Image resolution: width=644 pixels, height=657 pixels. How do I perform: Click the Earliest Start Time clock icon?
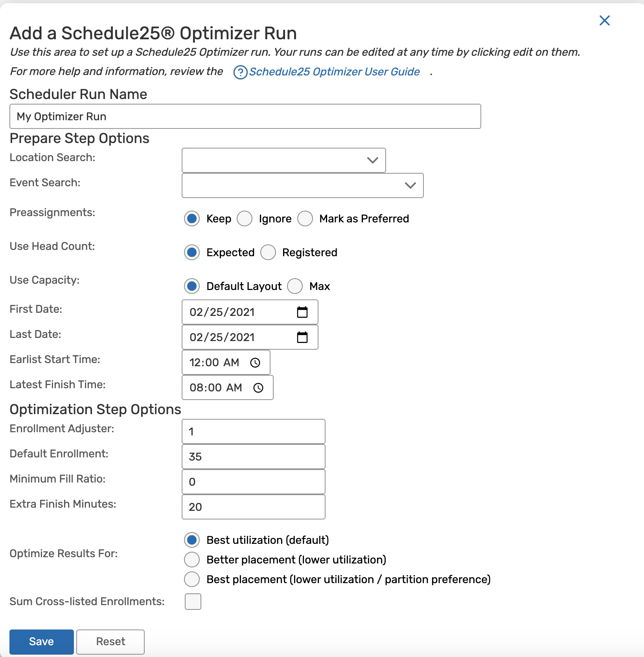(255, 363)
